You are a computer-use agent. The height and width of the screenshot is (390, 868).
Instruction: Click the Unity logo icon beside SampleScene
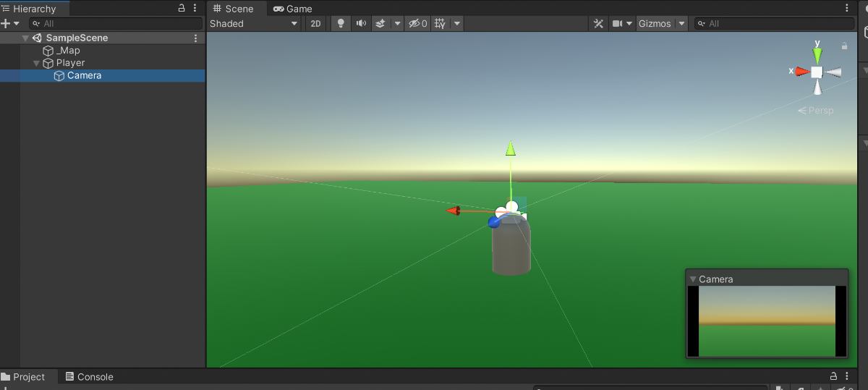[x=37, y=38]
